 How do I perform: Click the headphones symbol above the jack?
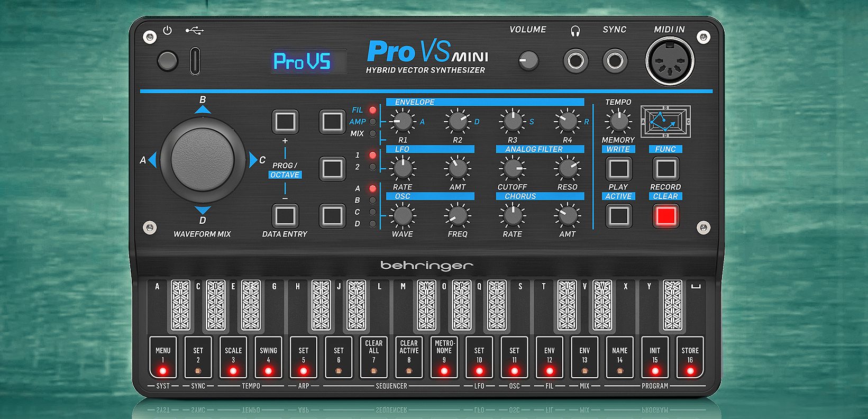click(x=575, y=31)
